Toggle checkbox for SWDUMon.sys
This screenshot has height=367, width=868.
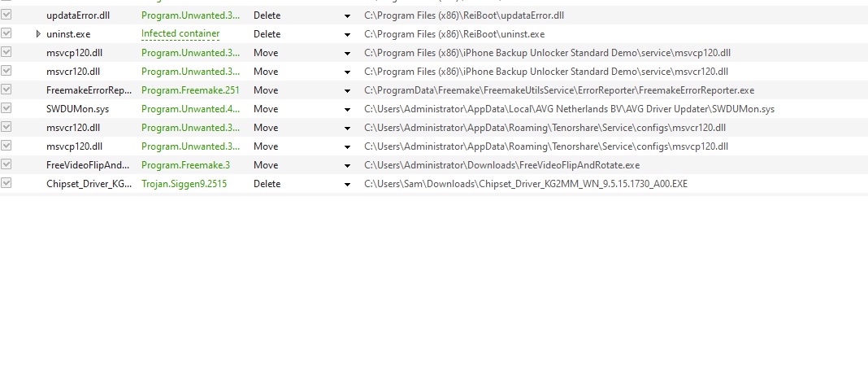pos(7,108)
